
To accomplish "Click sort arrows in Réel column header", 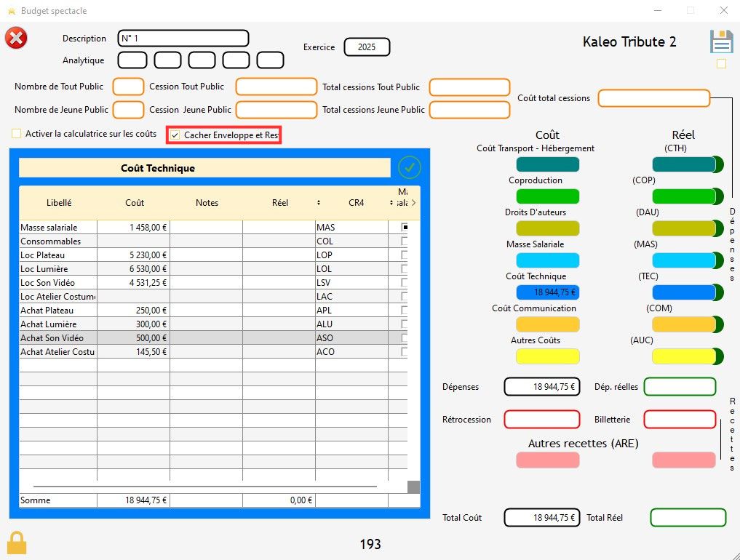I will click(x=318, y=203).
